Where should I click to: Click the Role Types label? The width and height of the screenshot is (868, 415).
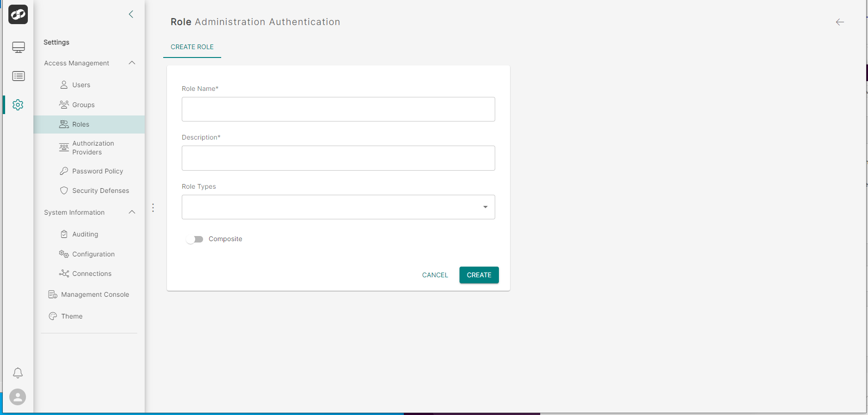(199, 186)
